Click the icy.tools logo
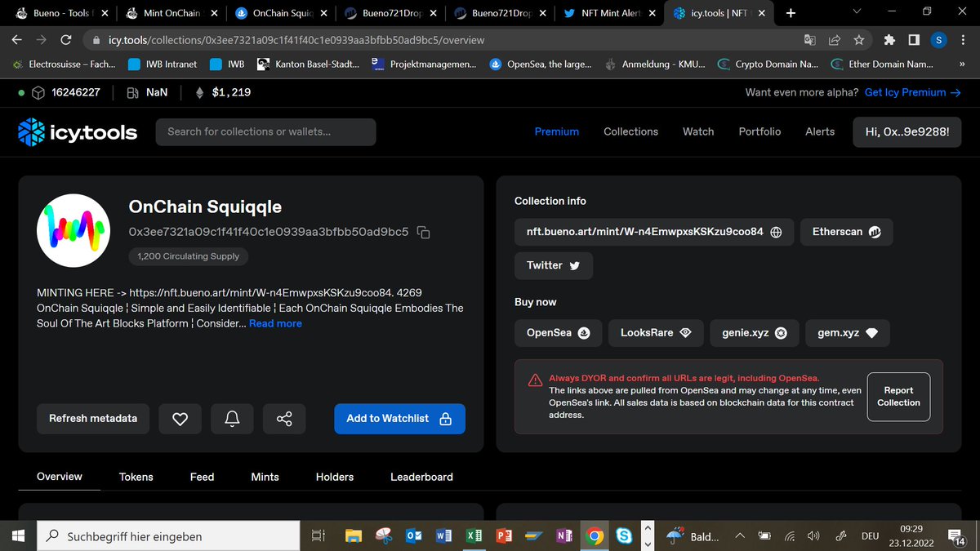Viewport: 980px width, 551px height. pos(78,131)
